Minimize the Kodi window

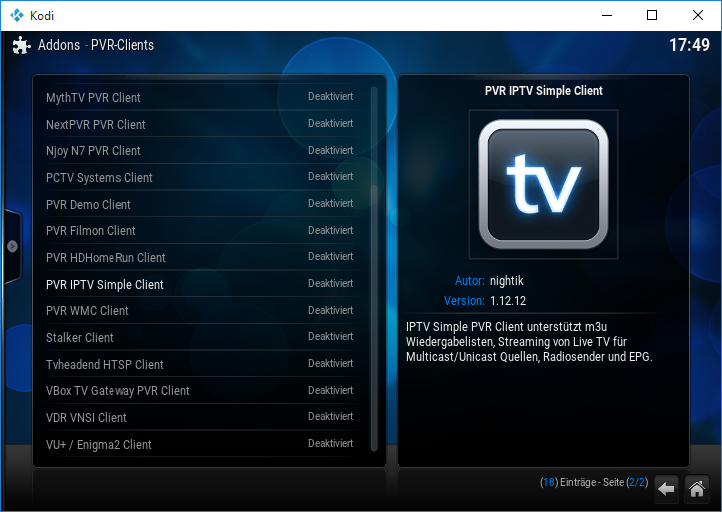tap(607, 15)
